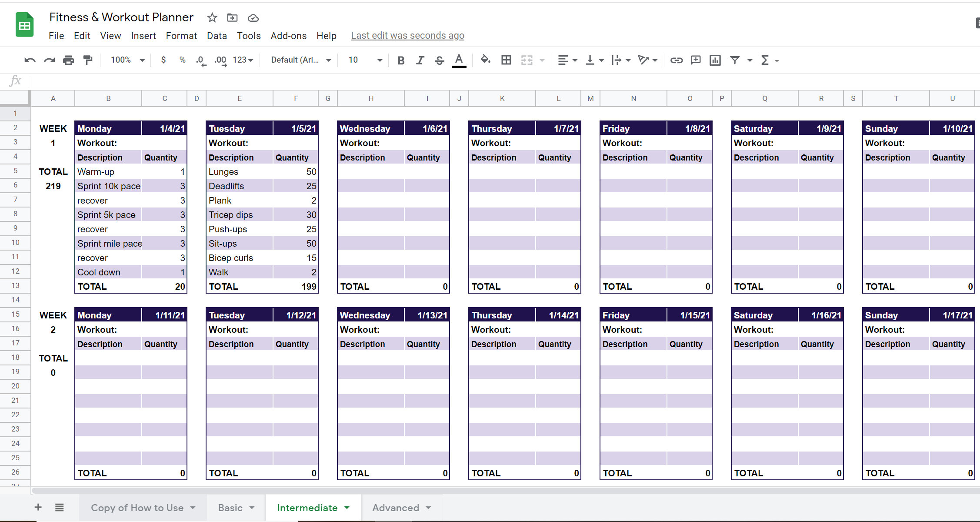This screenshot has width=980, height=522.
Task: Open the Format menu
Action: coord(181,36)
